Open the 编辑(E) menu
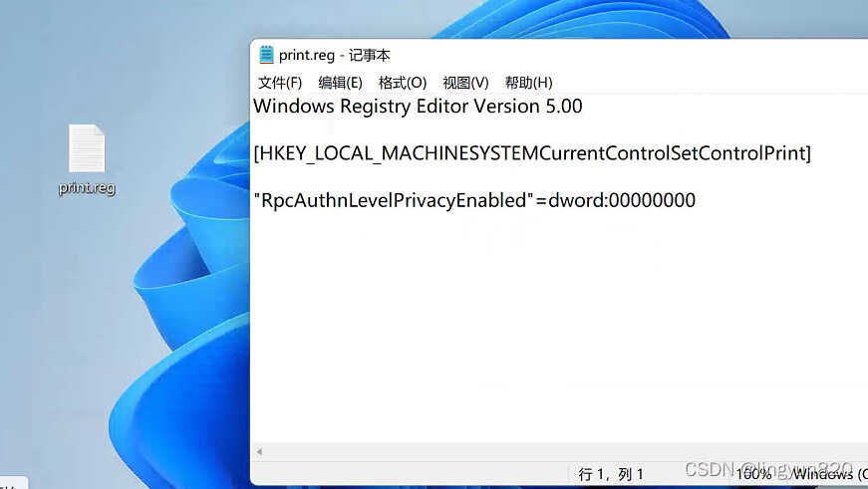 (x=341, y=83)
